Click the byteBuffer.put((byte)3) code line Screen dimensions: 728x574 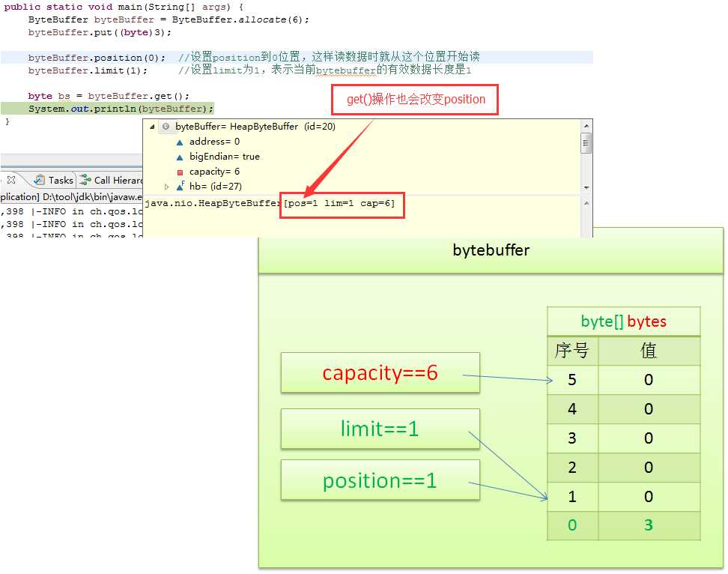coord(100,32)
